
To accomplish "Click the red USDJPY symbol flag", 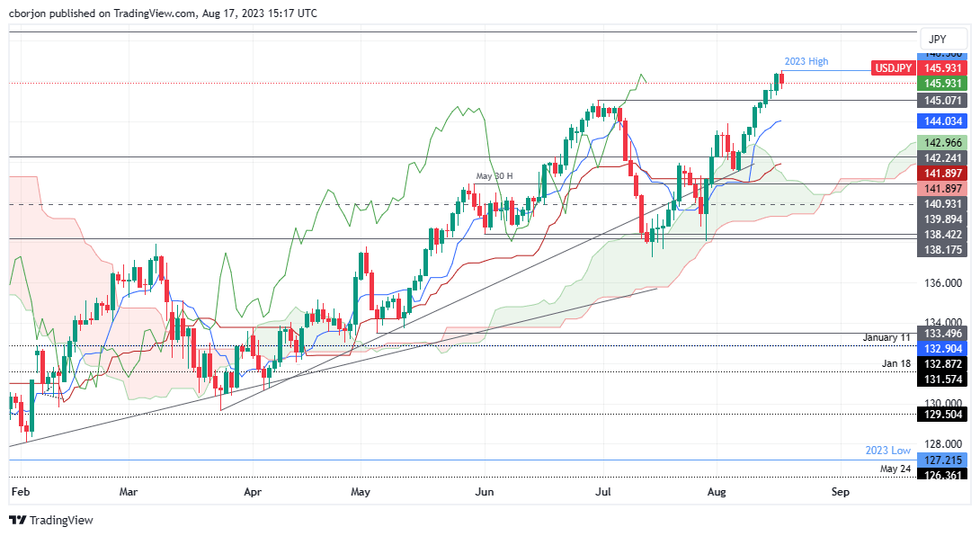I will (895, 67).
